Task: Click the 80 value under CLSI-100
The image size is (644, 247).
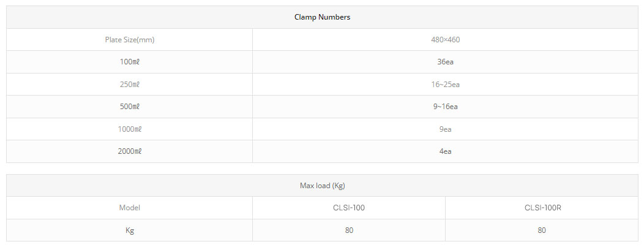Action: (349, 230)
